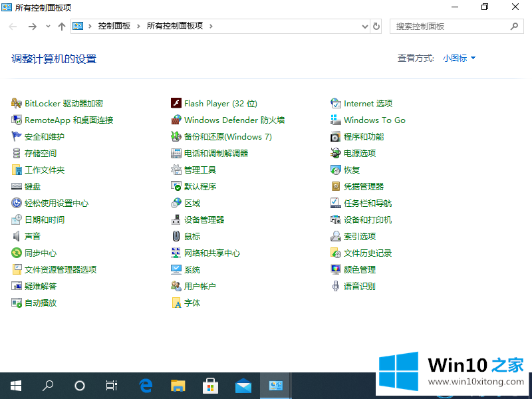Expand the 查看方式 小图标 dropdown
The height and width of the screenshot is (399, 532).
point(460,59)
